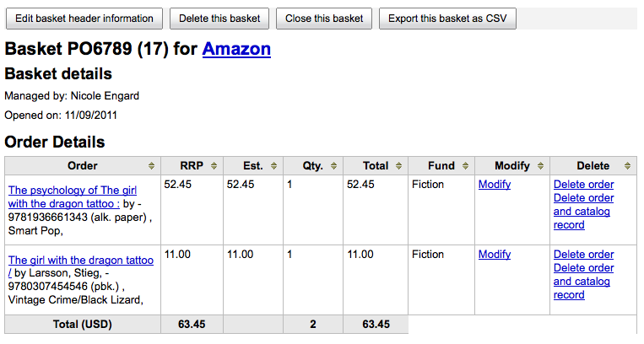Sort by Modify column arrows icon
The width and height of the screenshot is (644, 344).
540,166
